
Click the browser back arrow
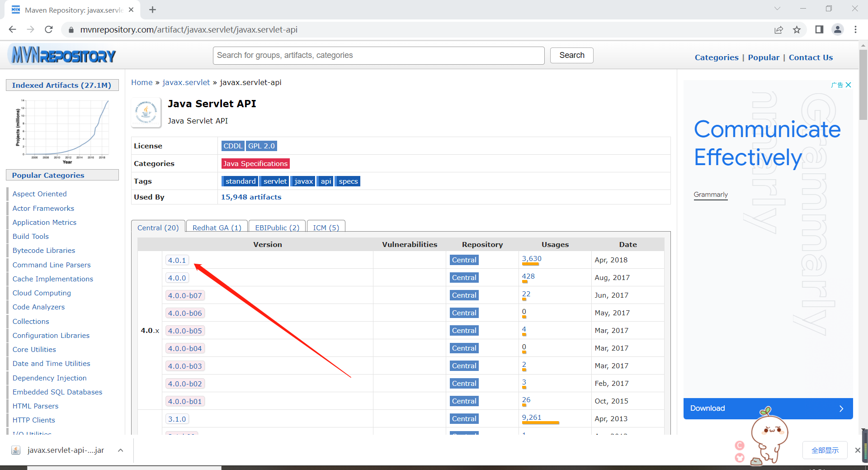(x=12, y=29)
